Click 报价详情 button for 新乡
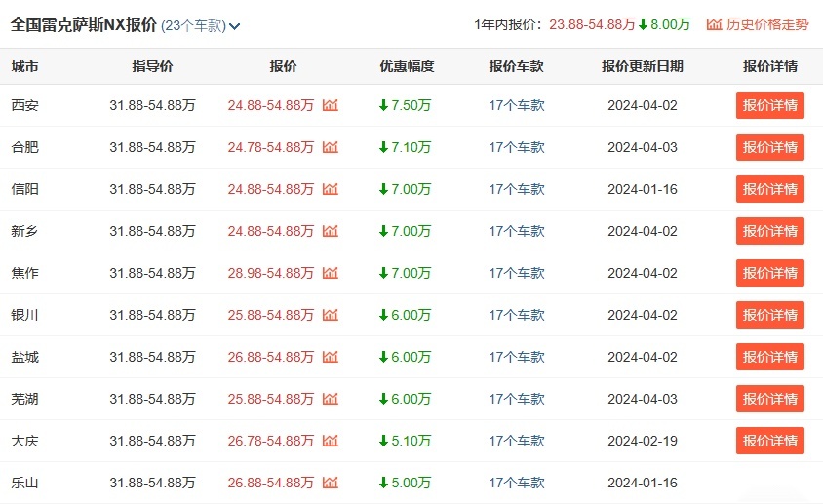The image size is (823, 504). point(770,231)
